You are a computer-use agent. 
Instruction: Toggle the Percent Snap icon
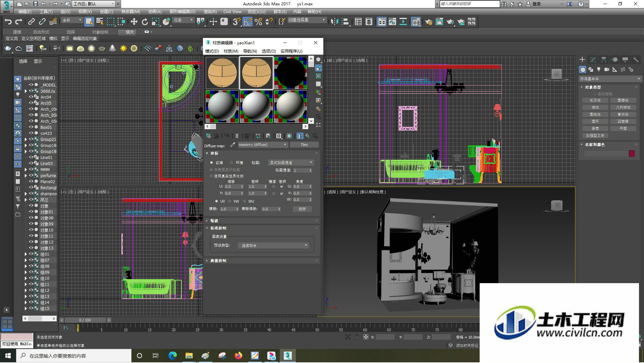click(x=258, y=22)
